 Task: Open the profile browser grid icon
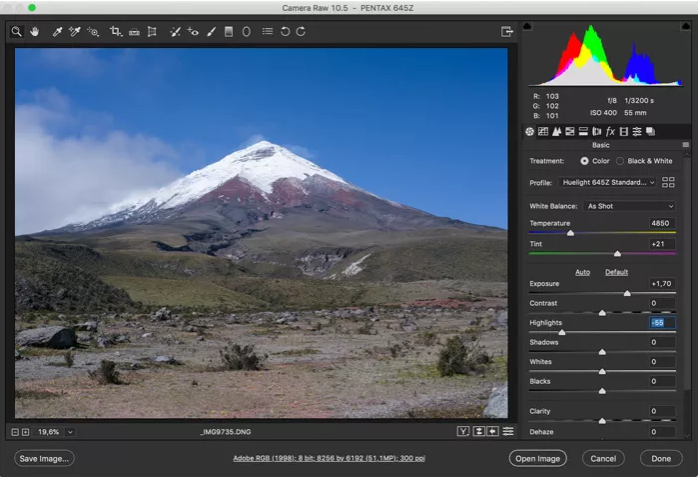[x=669, y=182]
